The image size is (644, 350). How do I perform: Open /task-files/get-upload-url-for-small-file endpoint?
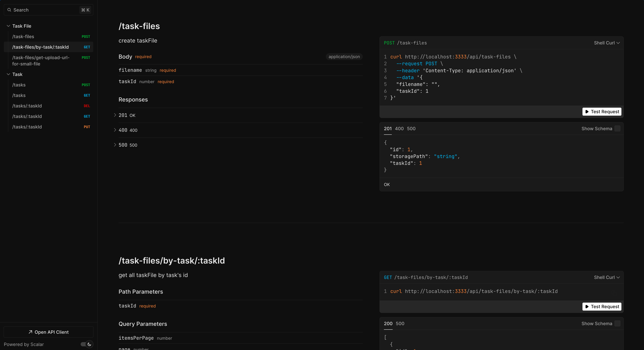pyautogui.click(x=41, y=61)
